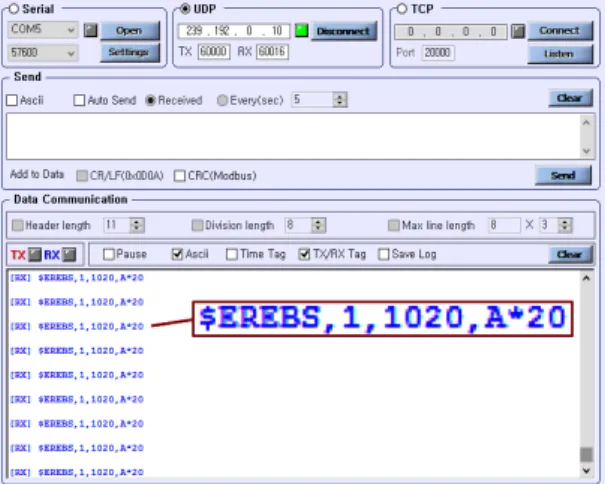Image resolution: width=605 pixels, height=484 pixels.
Task: Clear the Data Communication log
Action: 570,255
